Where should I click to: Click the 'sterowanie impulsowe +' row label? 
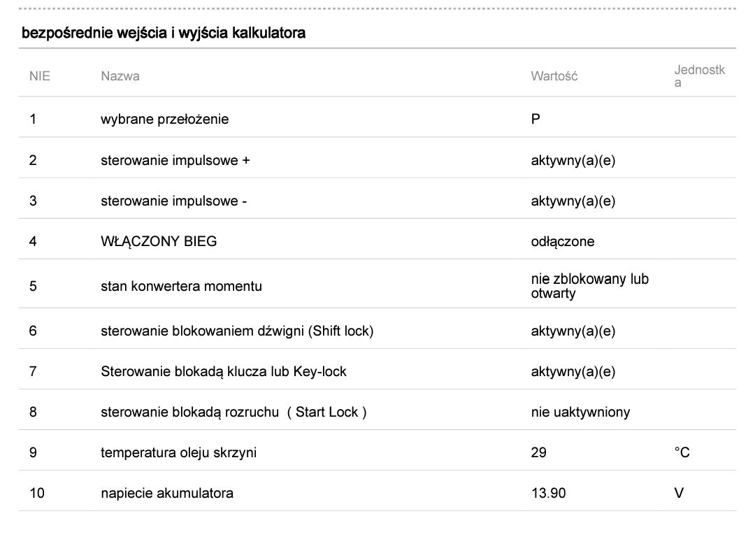[175, 160]
